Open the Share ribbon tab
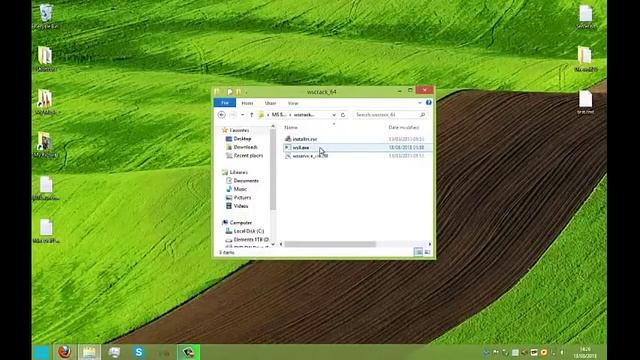 point(270,103)
